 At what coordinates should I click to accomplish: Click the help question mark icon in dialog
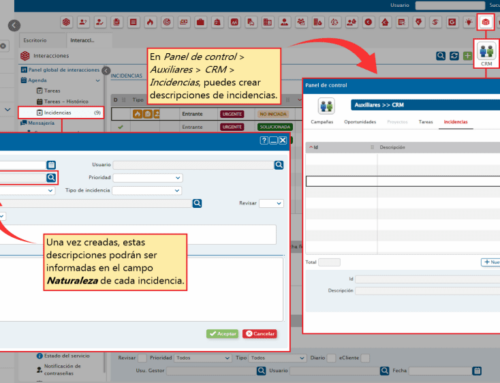[x=264, y=140]
